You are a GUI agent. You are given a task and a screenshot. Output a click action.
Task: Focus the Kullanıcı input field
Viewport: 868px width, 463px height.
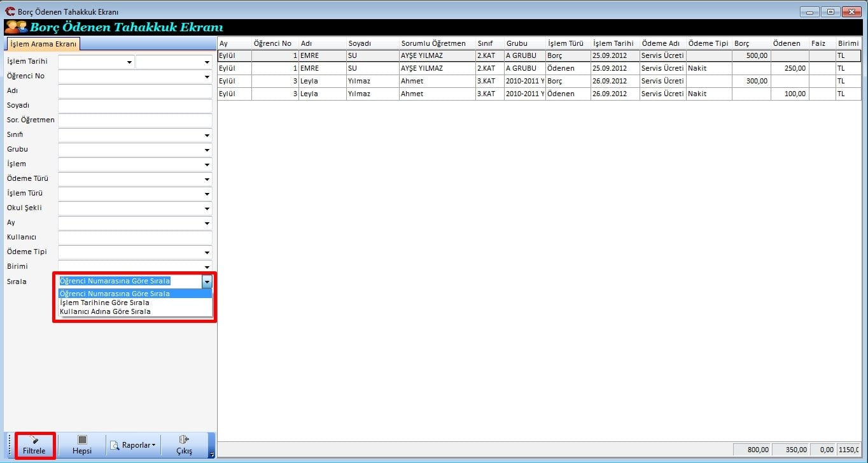click(135, 238)
